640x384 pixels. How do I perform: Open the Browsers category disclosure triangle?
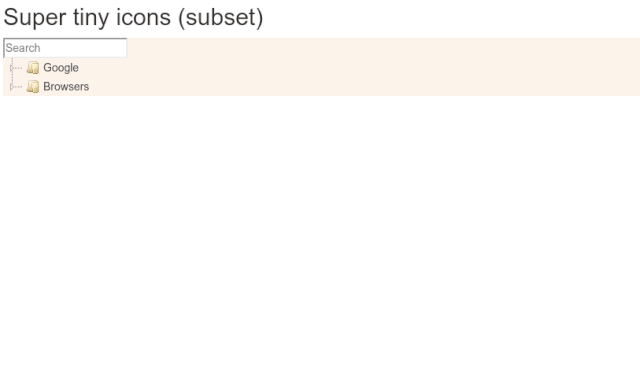(x=11, y=87)
